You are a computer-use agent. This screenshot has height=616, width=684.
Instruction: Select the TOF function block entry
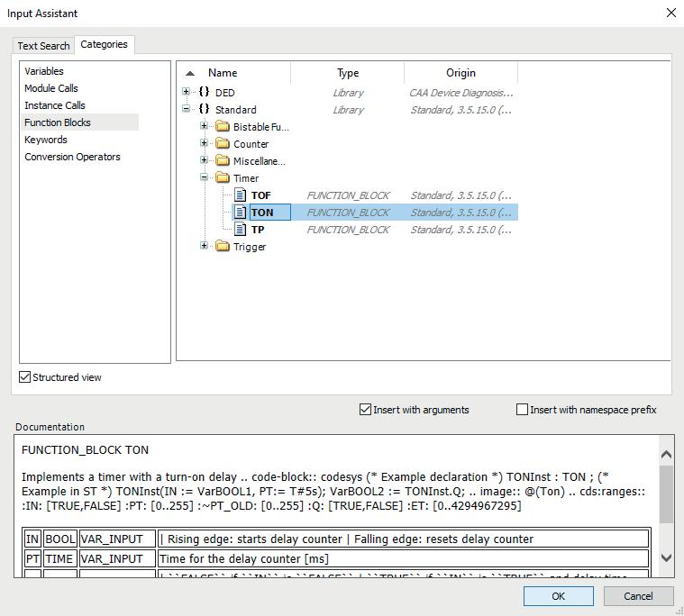click(260, 195)
